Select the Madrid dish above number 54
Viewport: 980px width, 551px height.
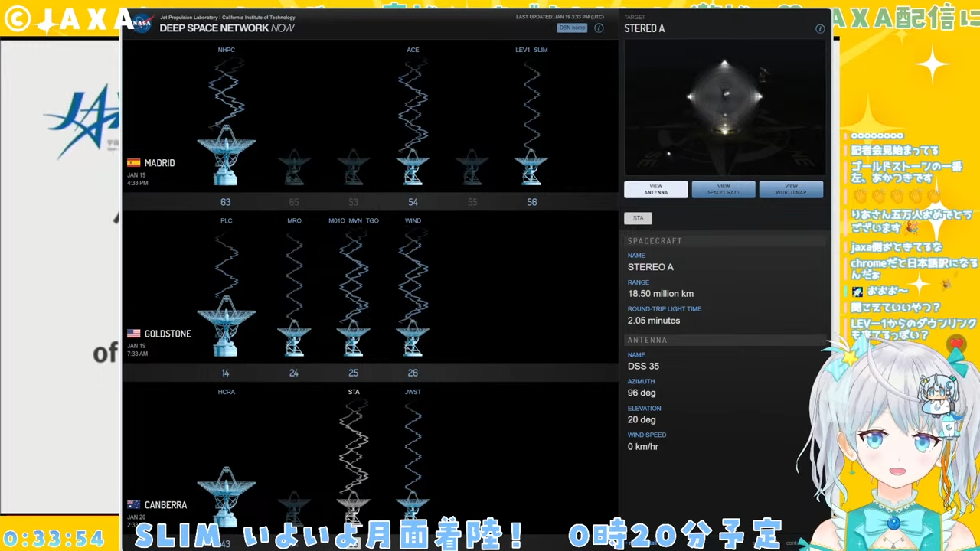point(413,168)
